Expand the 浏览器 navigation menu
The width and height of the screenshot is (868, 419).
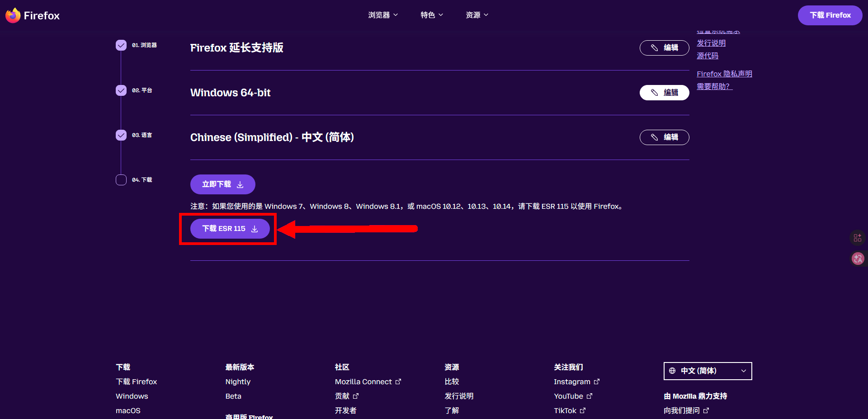click(x=383, y=15)
